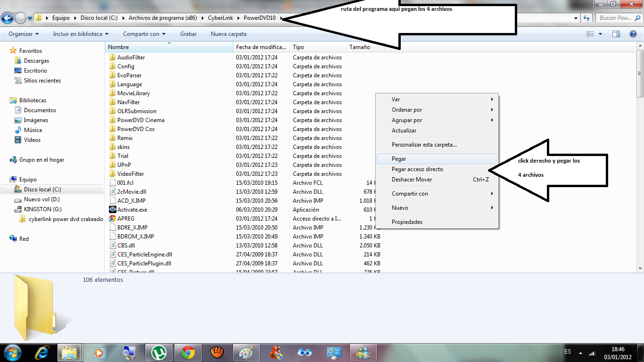Select CyberLink in the address breadcrumb
The height and width of the screenshot is (362, 644).
pyautogui.click(x=220, y=18)
